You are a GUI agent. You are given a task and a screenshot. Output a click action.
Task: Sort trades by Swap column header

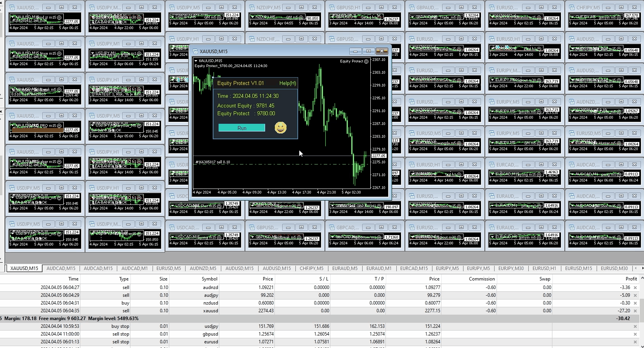click(x=545, y=279)
